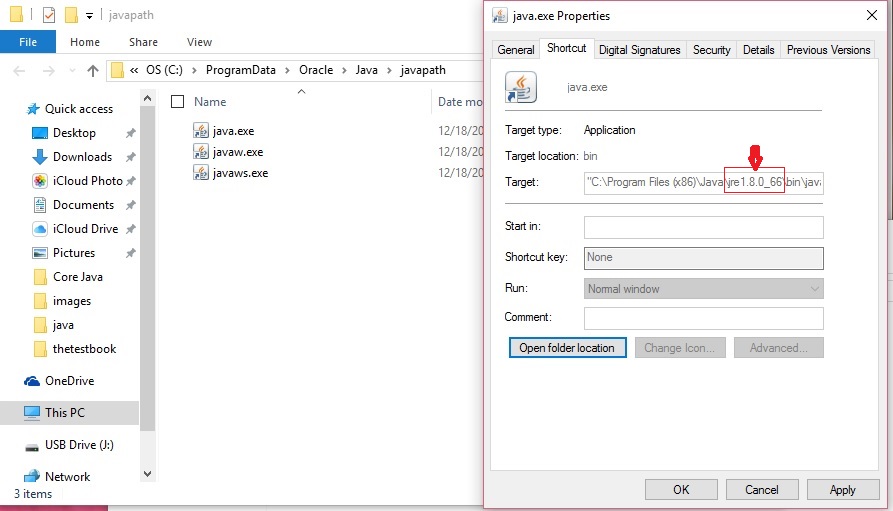Click into the Start in field
This screenshot has width=893, height=511.
703,227
